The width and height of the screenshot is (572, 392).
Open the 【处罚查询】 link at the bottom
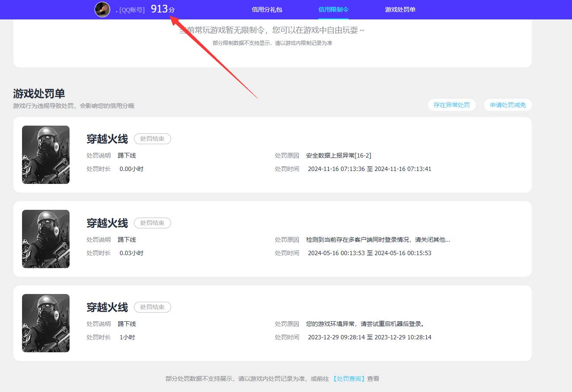click(349, 379)
